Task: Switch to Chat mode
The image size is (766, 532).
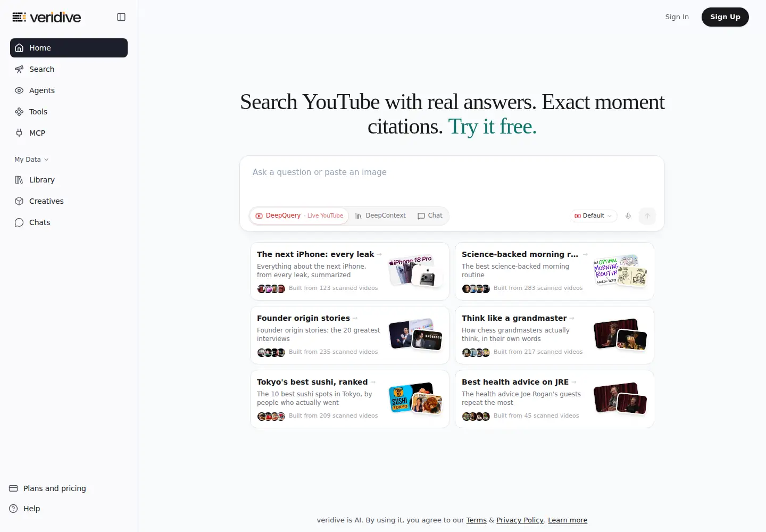Action: 430,215
